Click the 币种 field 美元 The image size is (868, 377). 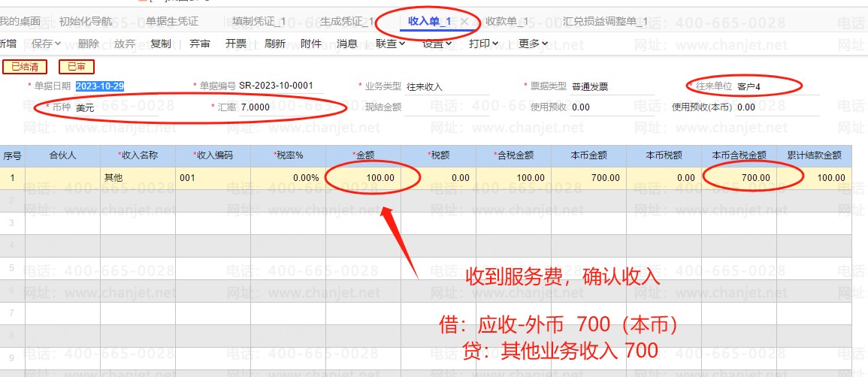pyautogui.click(x=116, y=108)
